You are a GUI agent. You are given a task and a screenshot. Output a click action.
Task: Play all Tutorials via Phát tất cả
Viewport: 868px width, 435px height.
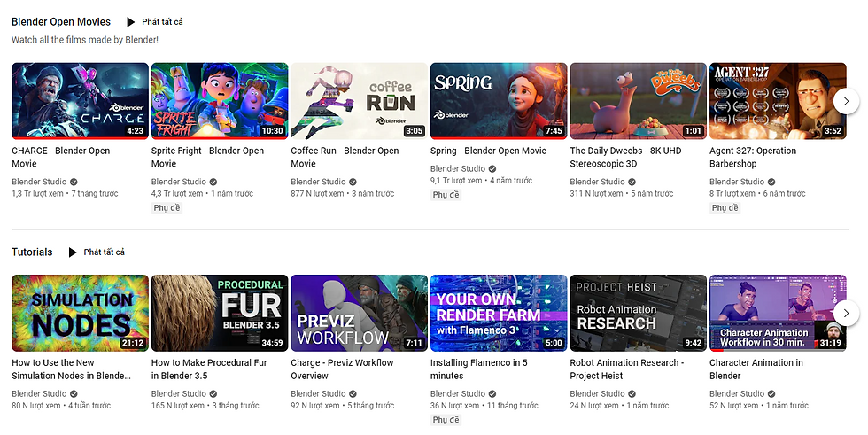105,252
